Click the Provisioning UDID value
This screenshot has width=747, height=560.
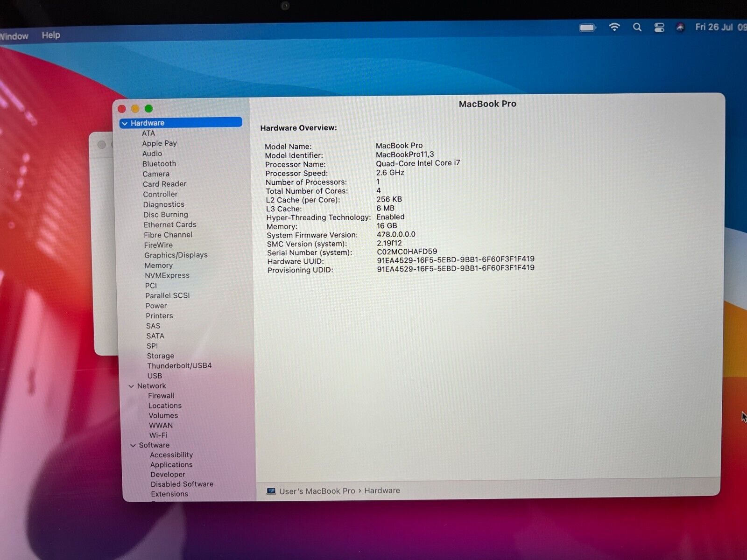(456, 268)
